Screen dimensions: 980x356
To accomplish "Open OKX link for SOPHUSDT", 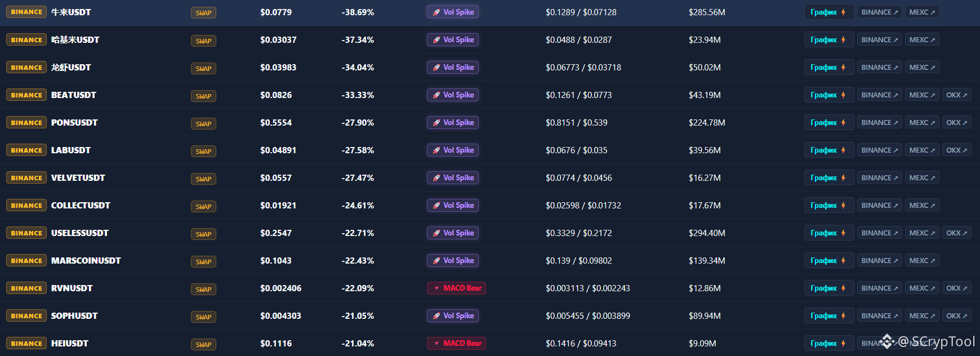I will click(x=956, y=316).
